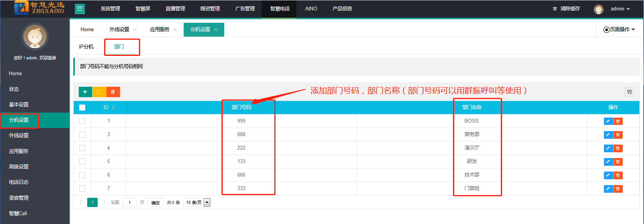Select the checkbox for department 999
Image resolution: width=644 pixels, height=224 pixels.
[x=82, y=121]
